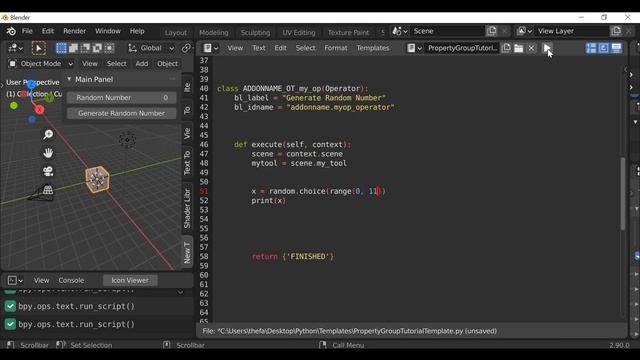The width and height of the screenshot is (640, 360).
Task: Open the 3D viewport editor type dropdown
Action: [x=16, y=48]
